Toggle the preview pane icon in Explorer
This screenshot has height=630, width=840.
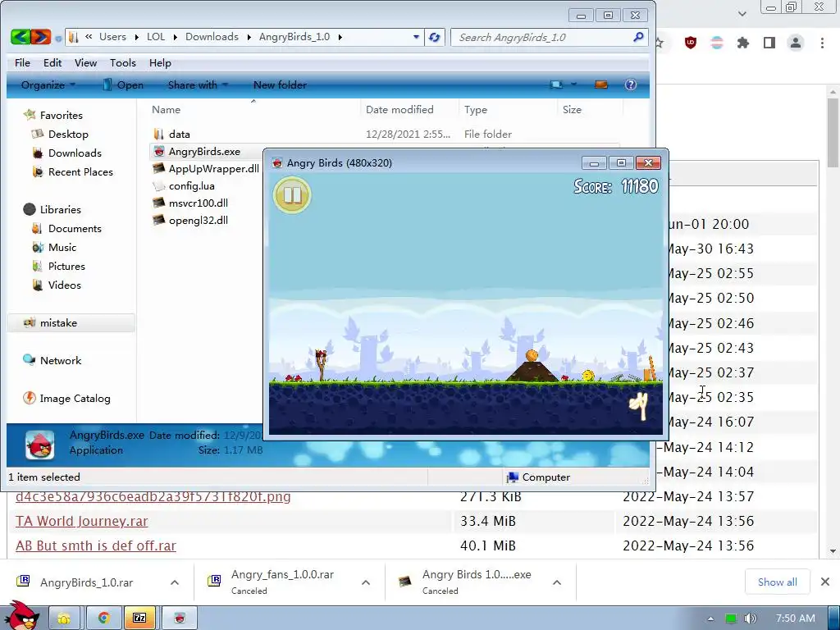click(601, 84)
